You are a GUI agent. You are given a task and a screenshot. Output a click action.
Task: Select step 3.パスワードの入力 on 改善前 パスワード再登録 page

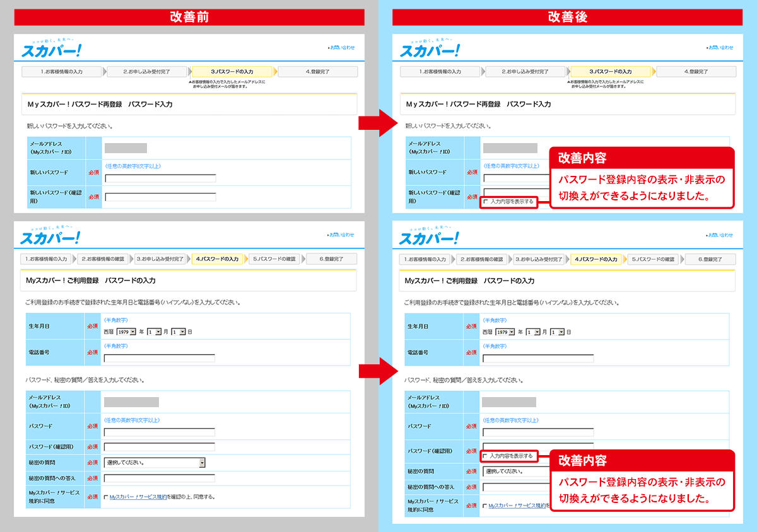pos(232,72)
